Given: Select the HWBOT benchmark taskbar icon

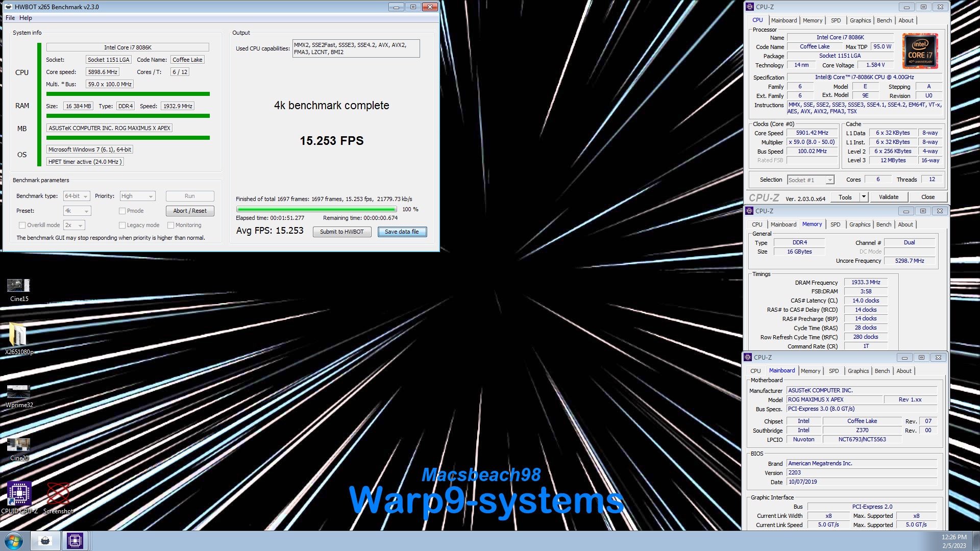Looking at the screenshot, I should [x=45, y=541].
